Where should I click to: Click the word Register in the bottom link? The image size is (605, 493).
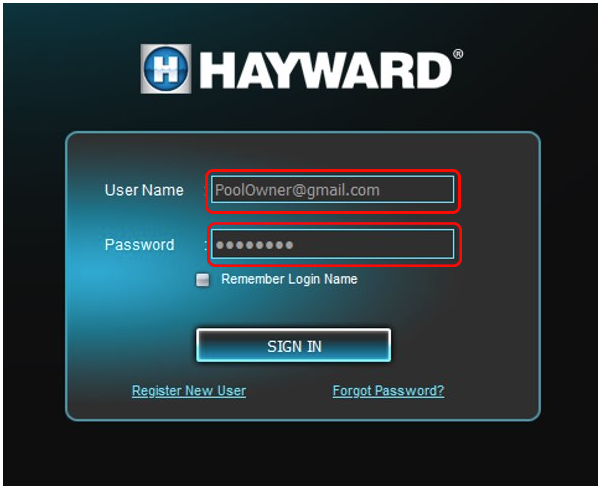[158, 392]
